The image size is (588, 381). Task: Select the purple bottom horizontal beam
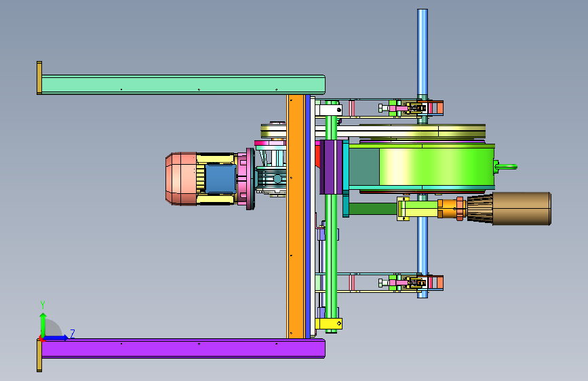183,348
